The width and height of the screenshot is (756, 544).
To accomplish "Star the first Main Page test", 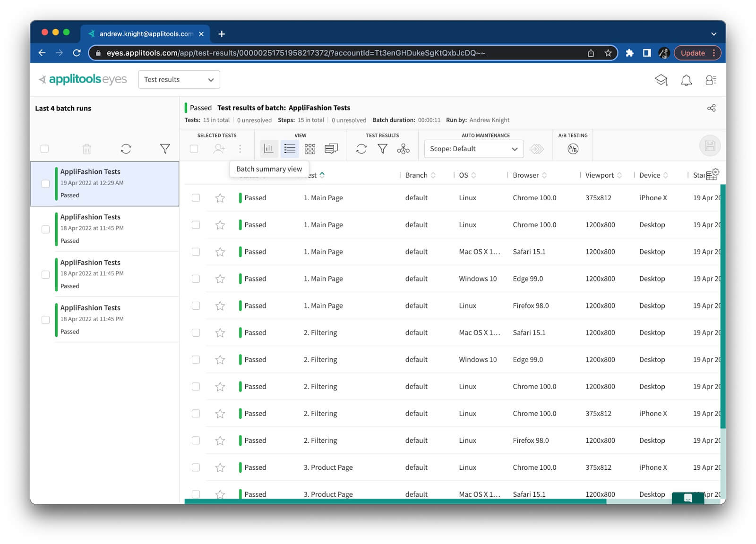I will [220, 198].
